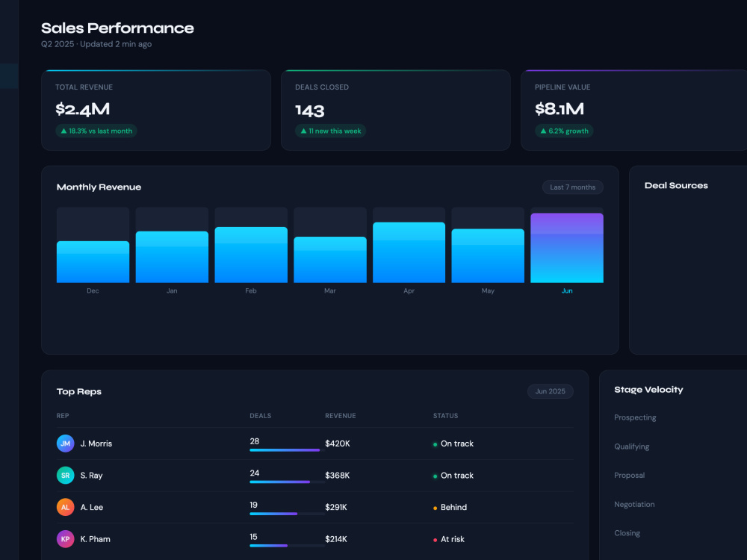Select the Dec revenue bar

click(x=93, y=262)
